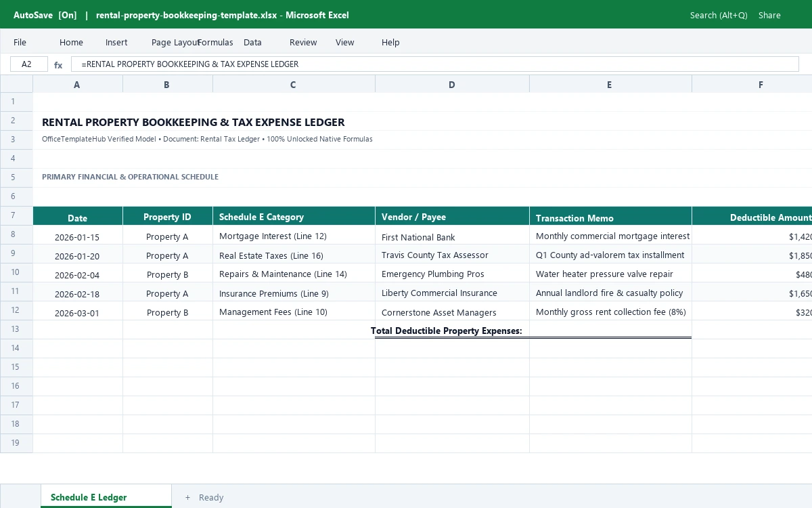Open the Data ribbon tab
The image size is (812, 508).
tap(252, 42)
